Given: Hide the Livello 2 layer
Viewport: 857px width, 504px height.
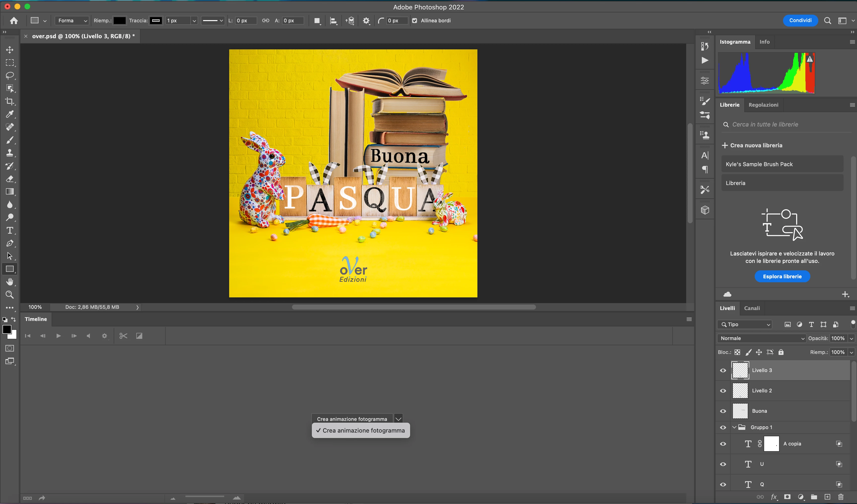Looking at the screenshot, I should 723,391.
